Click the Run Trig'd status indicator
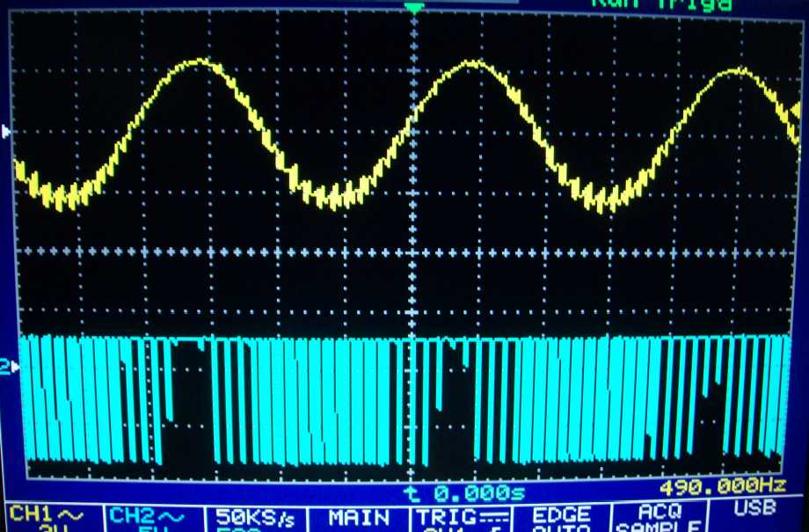Viewport: 809px width, 532px height. (x=660, y=4)
